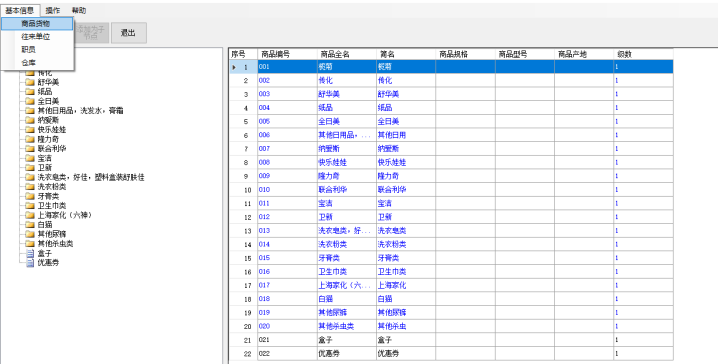Click the folder icon beside 纸品
The image size is (718, 364).
click(x=30, y=92)
